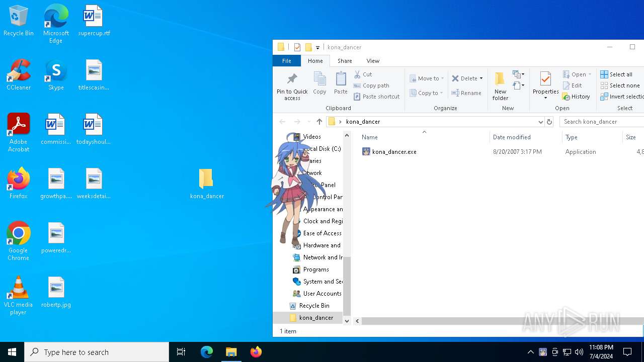Open VLC media player desktop shortcut

[x=19, y=296]
